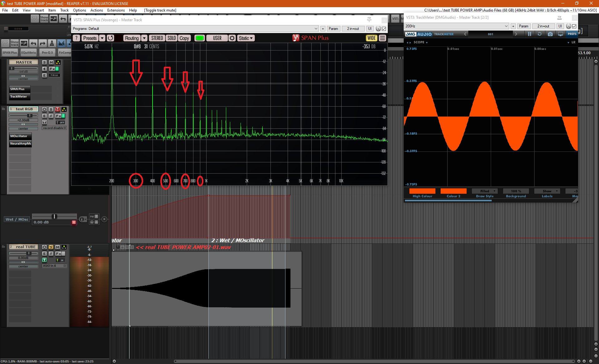Screen dimensions: 599x364
Task: Click the SPAN Plus hamburger menu icon
Action: coord(382,38)
